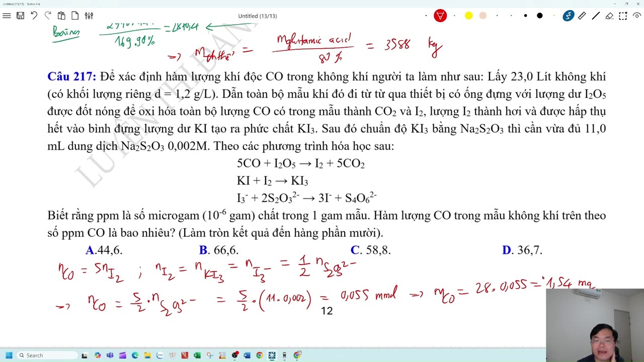Add a new blank page
This screenshot has height=362, width=644.
coord(75,16)
